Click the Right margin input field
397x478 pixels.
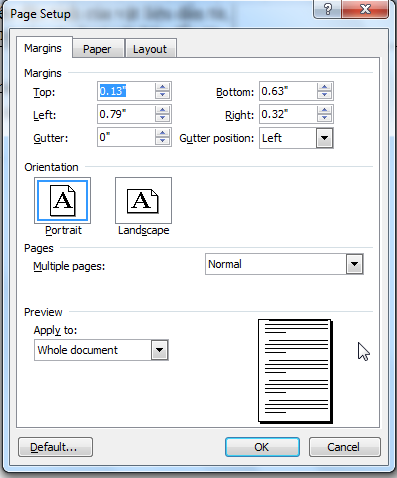(x=288, y=114)
